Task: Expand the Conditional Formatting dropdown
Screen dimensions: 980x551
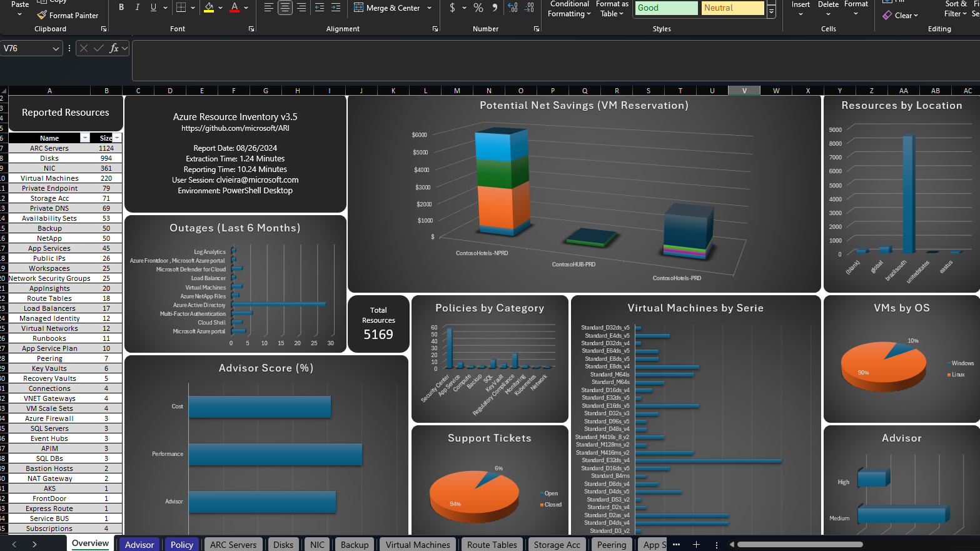Action: click(x=569, y=9)
